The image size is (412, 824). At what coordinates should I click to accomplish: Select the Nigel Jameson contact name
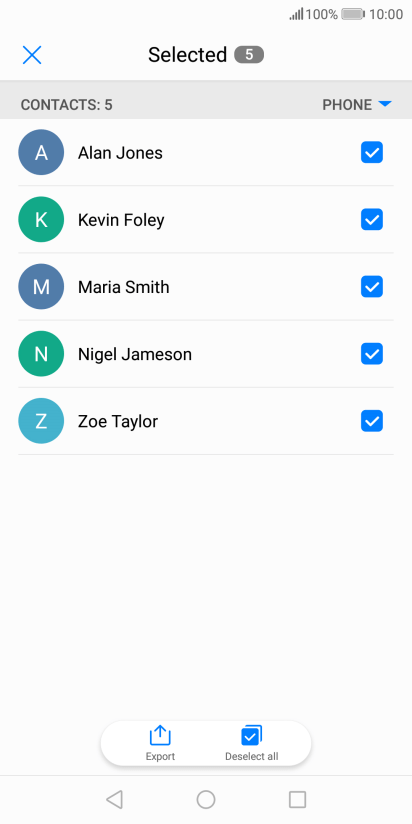pos(135,354)
